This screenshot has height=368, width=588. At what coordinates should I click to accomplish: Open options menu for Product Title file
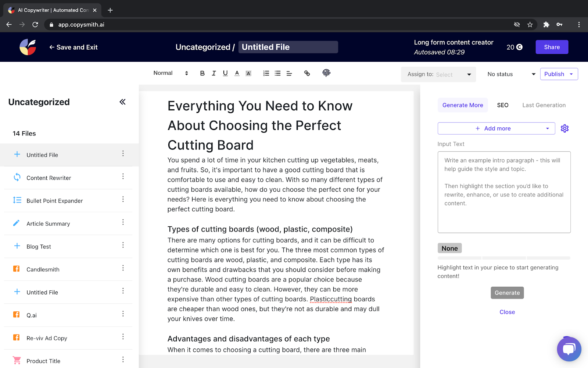[123, 360]
